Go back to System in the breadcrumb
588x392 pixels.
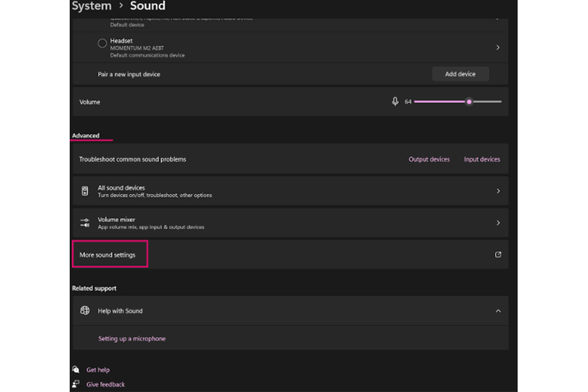click(91, 7)
